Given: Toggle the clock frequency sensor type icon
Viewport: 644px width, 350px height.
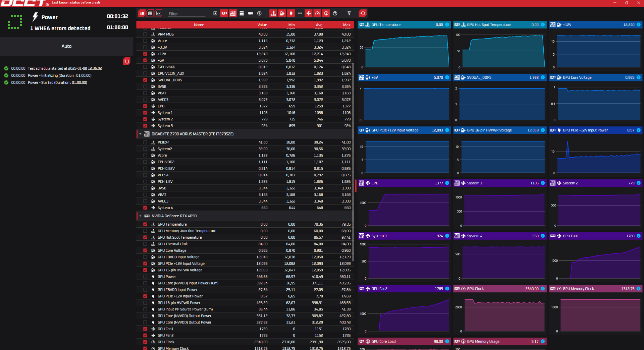Looking at the screenshot, I should tap(317, 13).
